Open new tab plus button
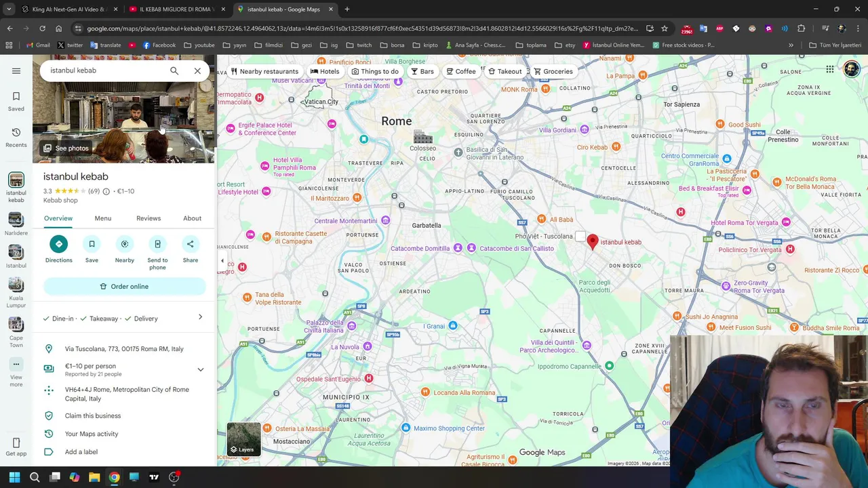868x488 pixels. (347, 9)
